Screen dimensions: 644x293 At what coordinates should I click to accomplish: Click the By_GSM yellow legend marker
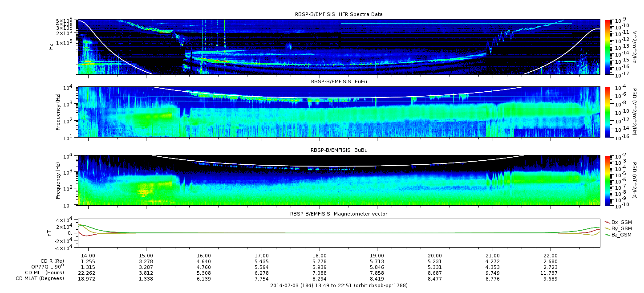(607, 228)
